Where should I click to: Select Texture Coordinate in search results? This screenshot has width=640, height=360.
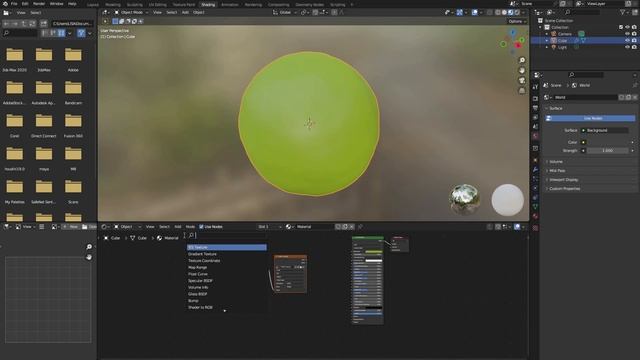pyautogui.click(x=204, y=260)
